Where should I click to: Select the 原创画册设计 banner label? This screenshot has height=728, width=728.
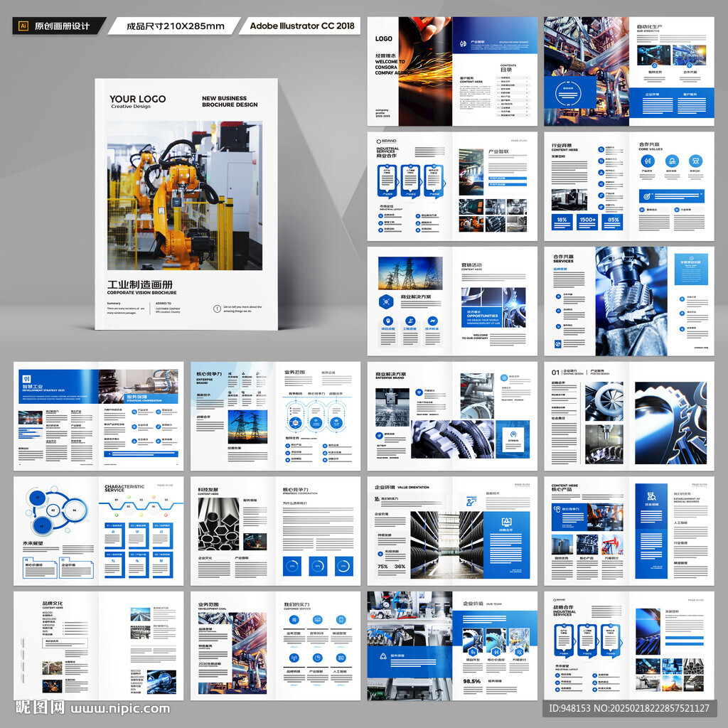click(x=63, y=26)
